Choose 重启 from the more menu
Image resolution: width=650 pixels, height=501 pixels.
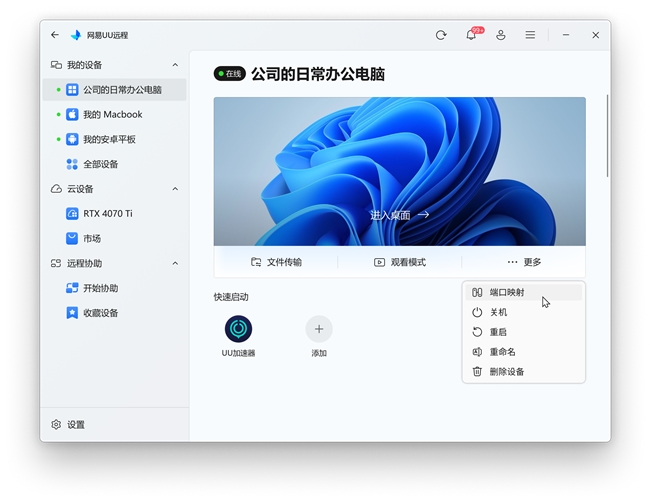(524, 332)
